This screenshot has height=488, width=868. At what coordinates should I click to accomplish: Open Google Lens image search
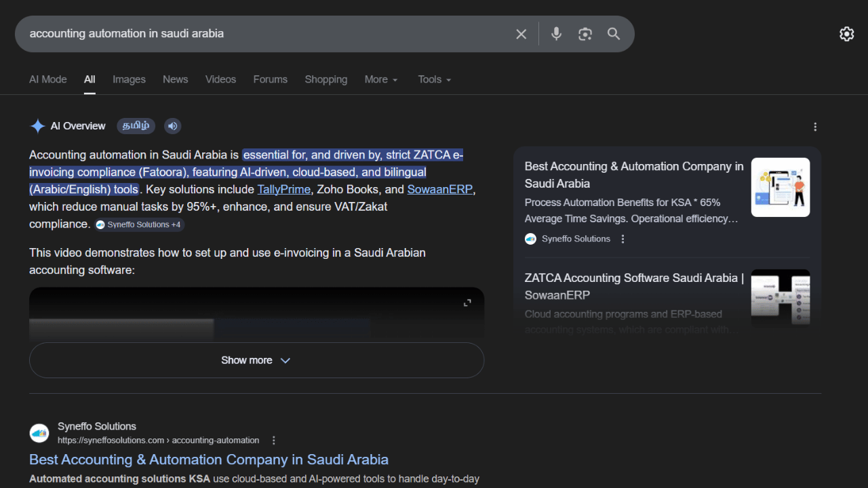click(585, 34)
